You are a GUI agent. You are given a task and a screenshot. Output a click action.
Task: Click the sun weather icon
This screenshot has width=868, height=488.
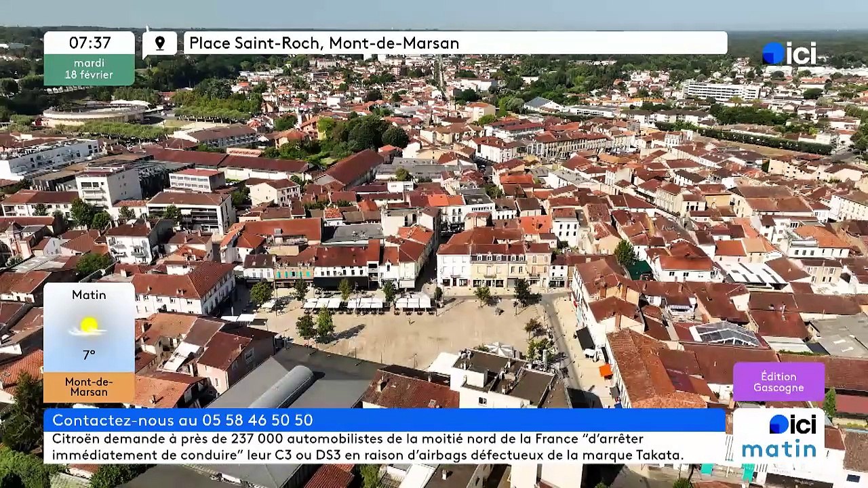click(x=89, y=326)
